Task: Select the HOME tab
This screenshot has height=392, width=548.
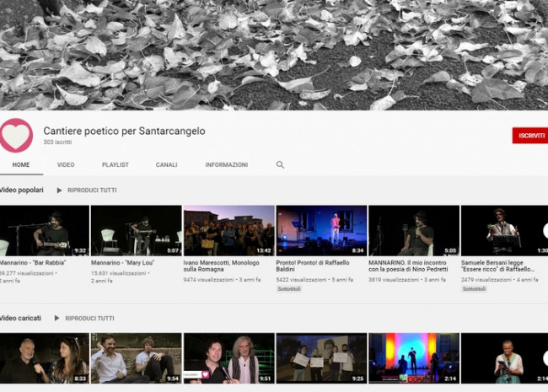Action: point(21,165)
